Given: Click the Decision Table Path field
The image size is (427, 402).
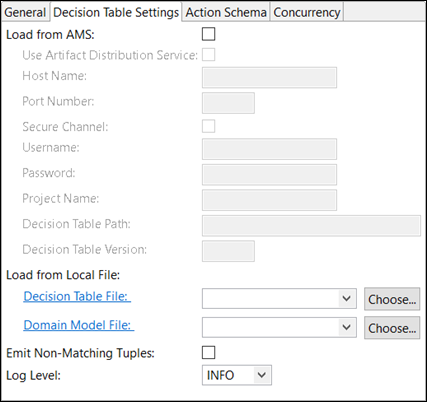Looking at the screenshot, I should 311,226.
